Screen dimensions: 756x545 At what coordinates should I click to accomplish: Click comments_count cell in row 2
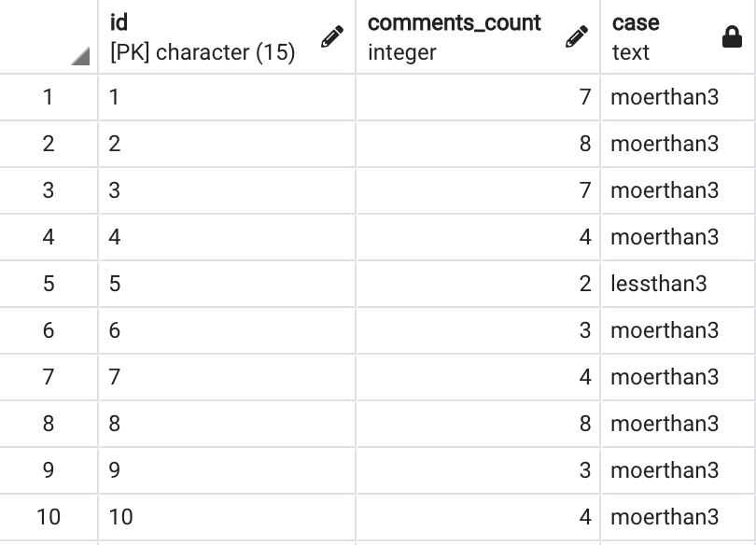(478, 144)
